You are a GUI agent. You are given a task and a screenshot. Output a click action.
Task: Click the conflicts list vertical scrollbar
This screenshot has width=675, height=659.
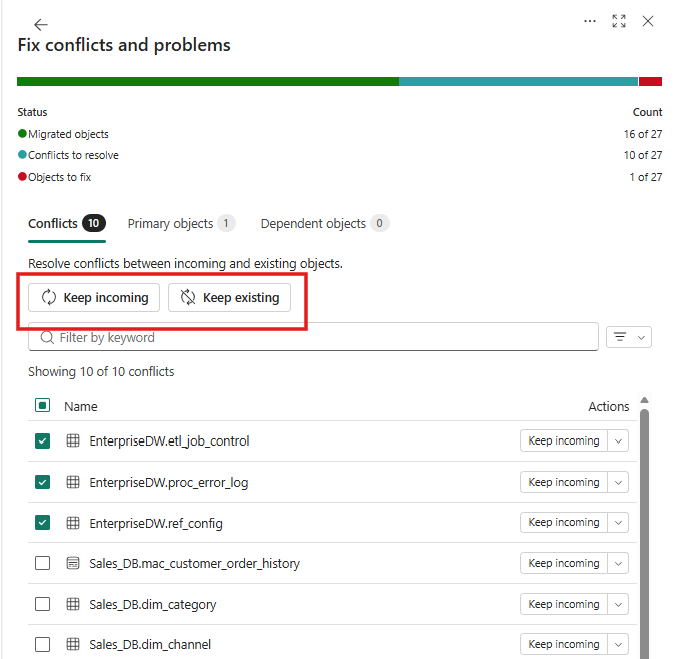tap(644, 534)
